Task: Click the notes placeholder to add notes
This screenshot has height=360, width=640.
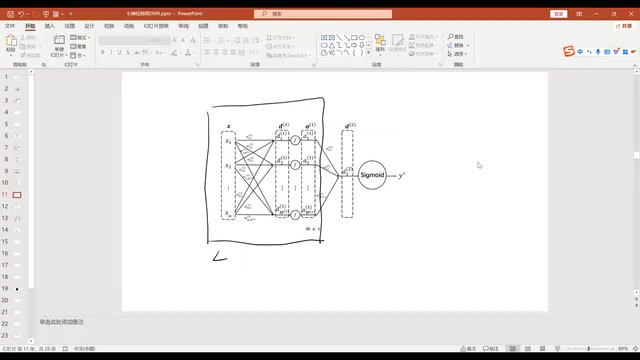Action: click(x=61, y=322)
